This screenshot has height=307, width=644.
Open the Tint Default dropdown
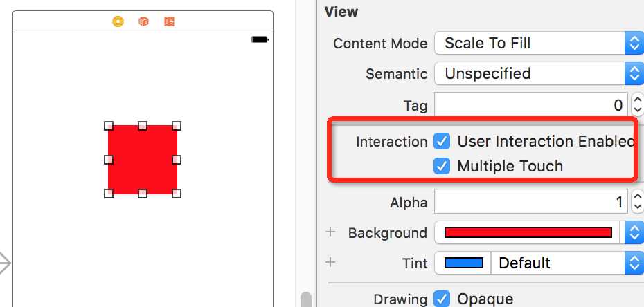(568, 263)
